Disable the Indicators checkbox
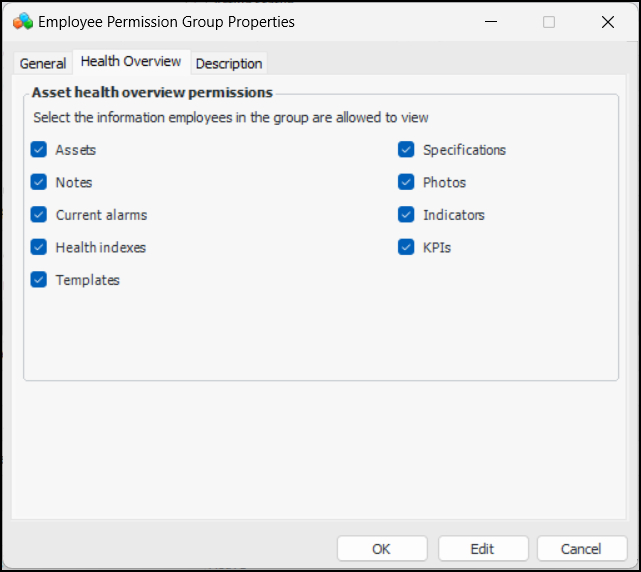 coord(406,215)
